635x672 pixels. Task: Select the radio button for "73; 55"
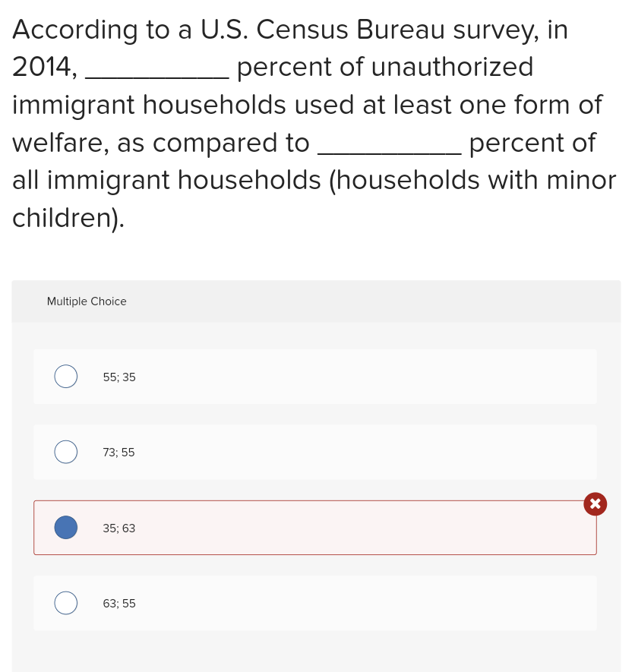[x=65, y=451]
